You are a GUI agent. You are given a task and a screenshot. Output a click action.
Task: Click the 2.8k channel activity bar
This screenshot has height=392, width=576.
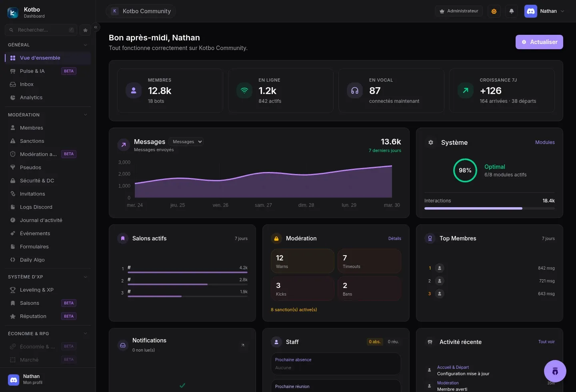click(188, 284)
